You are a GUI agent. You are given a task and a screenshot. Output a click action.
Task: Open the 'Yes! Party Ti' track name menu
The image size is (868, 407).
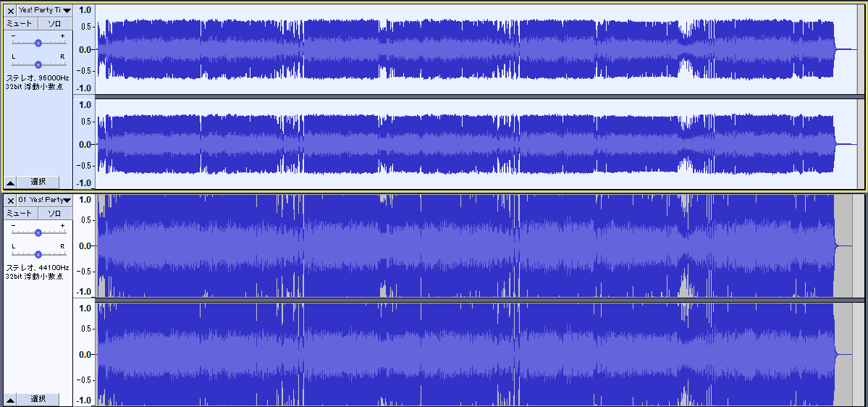click(x=45, y=11)
